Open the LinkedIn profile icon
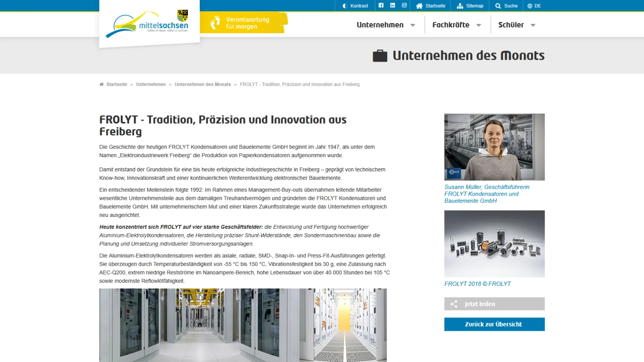The height and width of the screenshot is (362, 644). point(393,5)
